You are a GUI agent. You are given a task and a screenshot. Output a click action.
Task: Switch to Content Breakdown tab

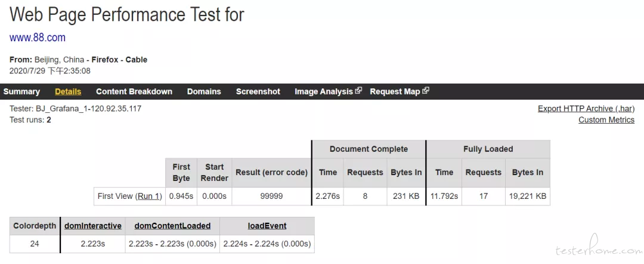click(x=134, y=92)
